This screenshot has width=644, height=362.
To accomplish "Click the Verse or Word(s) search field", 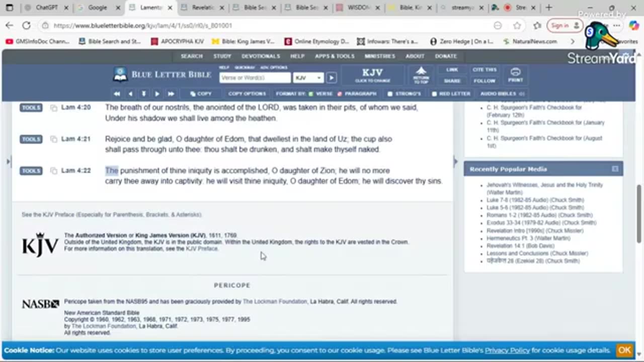I will (255, 77).
